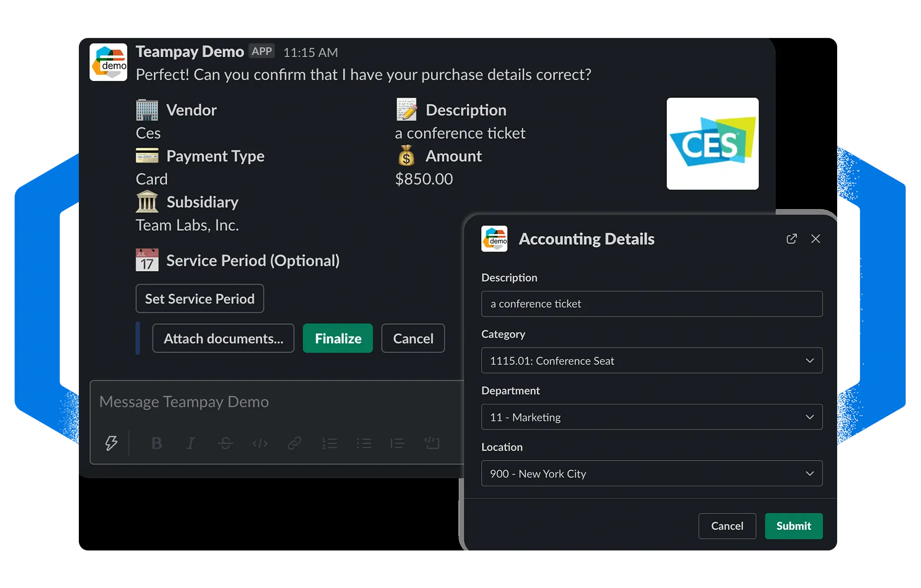Screen dimensions: 921x588
Task: Click the Payment Type credit card icon
Action: point(147,156)
